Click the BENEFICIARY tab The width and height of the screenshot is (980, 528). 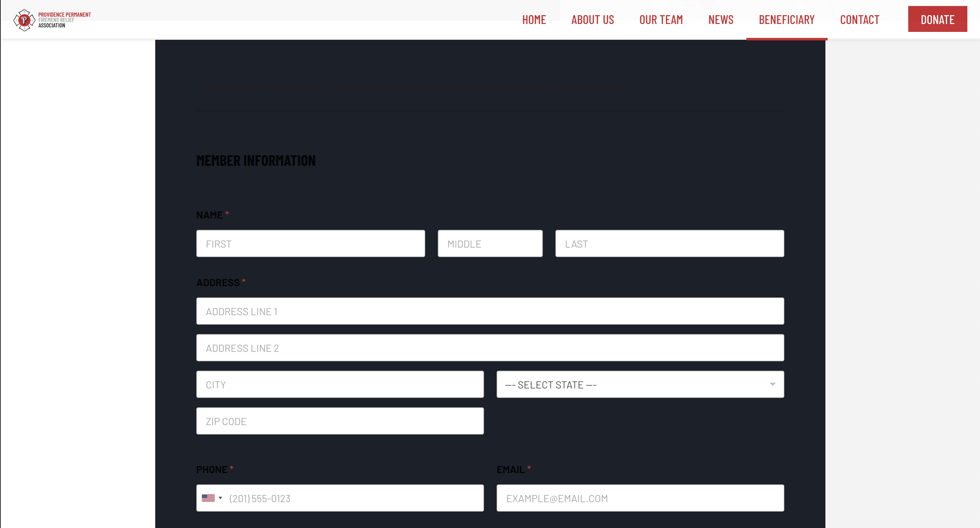(787, 19)
